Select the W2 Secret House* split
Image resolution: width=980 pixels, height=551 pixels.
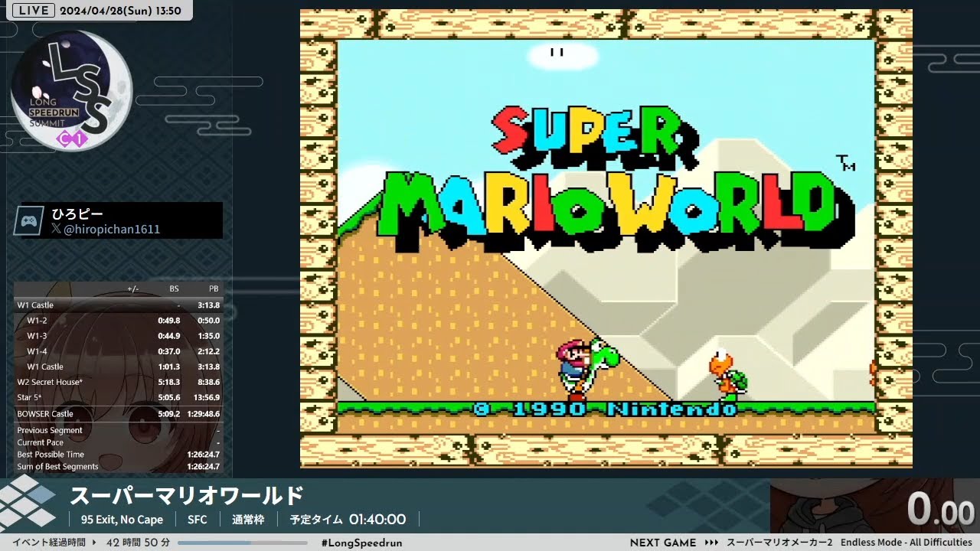pyautogui.click(x=119, y=382)
